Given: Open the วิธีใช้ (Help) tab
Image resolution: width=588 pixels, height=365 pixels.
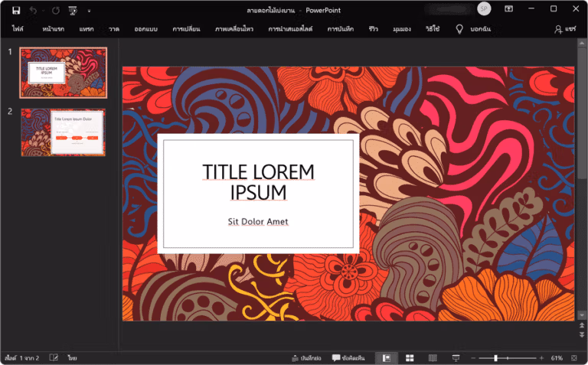Looking at the screenshot, I should coord(433,29).
